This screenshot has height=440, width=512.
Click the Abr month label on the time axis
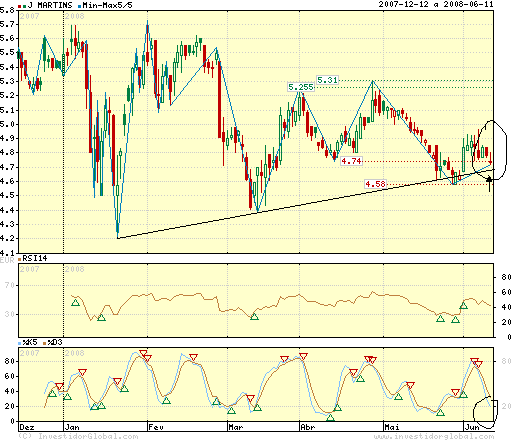tap(308, 427)
